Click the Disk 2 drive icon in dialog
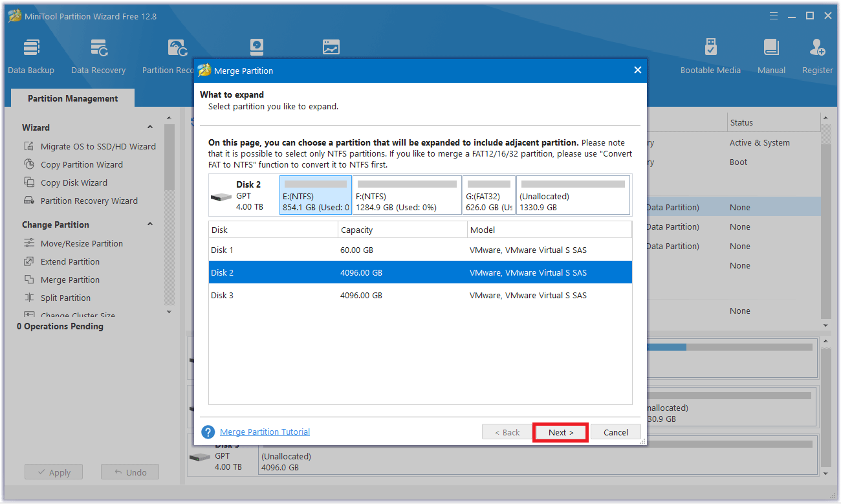841x504 pixels. (x=221, y=196)
